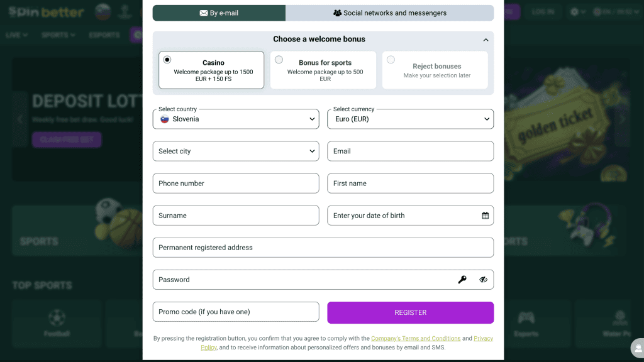The image size is (644, 362).
Task: Open the Company's Terms and Conditions link
Action: point(416,339)
